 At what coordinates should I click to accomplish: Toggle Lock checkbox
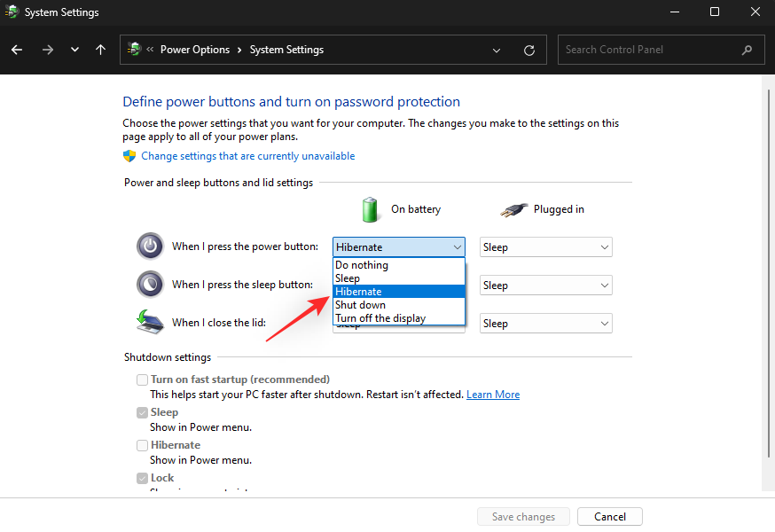tap(143, 478)
